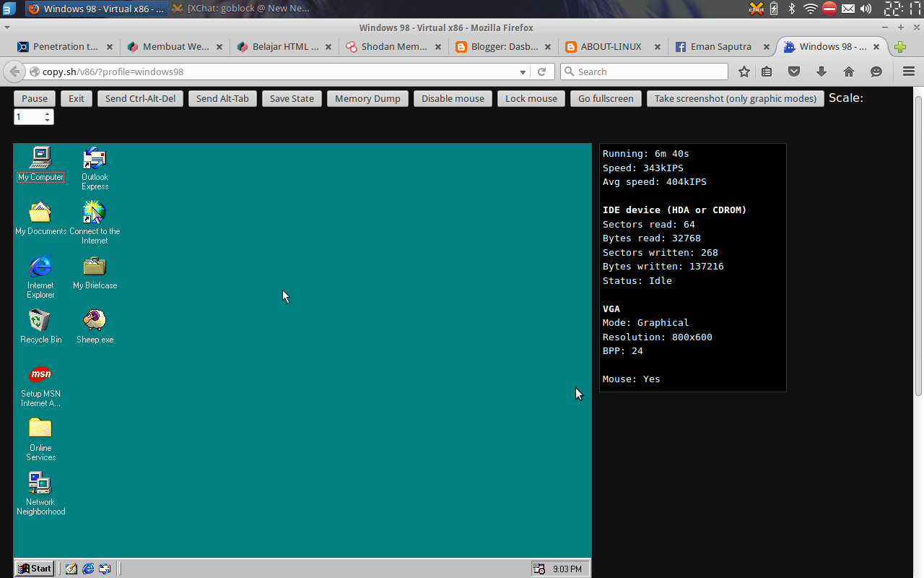Go back to the previous page
The width and height of the screenshot is (924, 578).
14,72
